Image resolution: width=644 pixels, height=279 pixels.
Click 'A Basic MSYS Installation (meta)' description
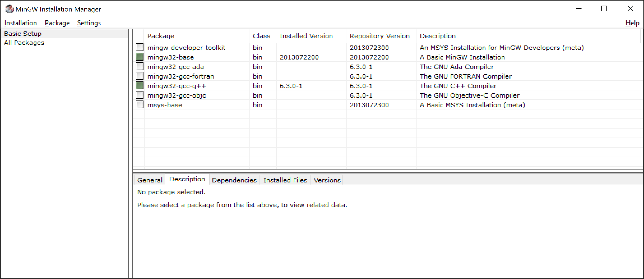point(472,105)
